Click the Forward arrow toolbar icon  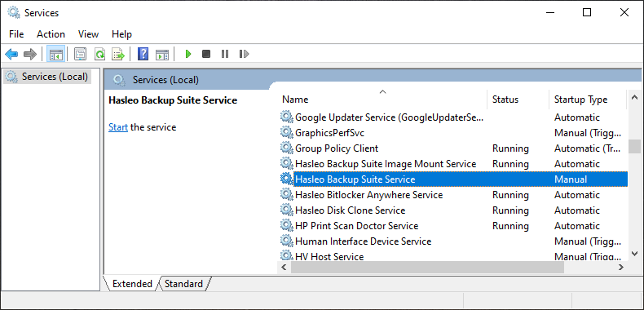(30, 54)
